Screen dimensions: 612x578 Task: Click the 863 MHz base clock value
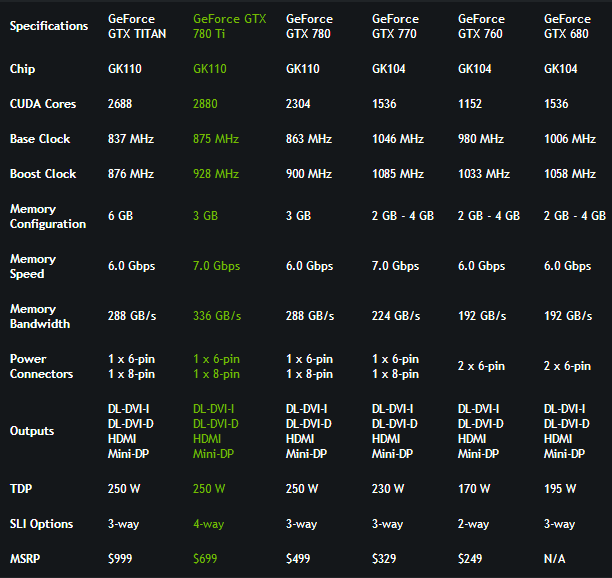[309, 139]
